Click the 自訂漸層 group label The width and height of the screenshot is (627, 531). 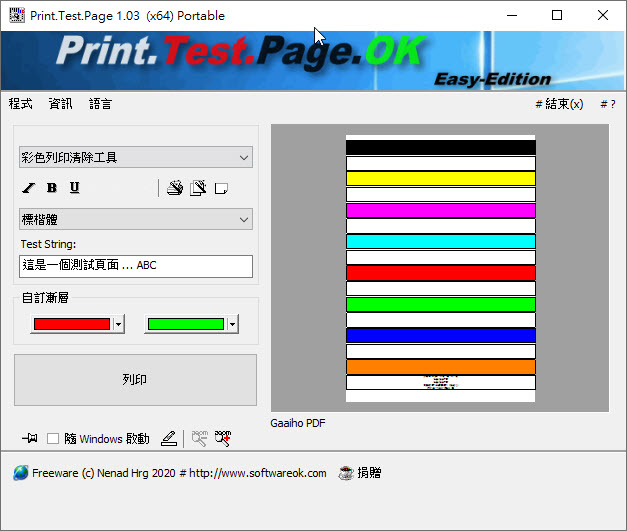click(x=45, y=297)
